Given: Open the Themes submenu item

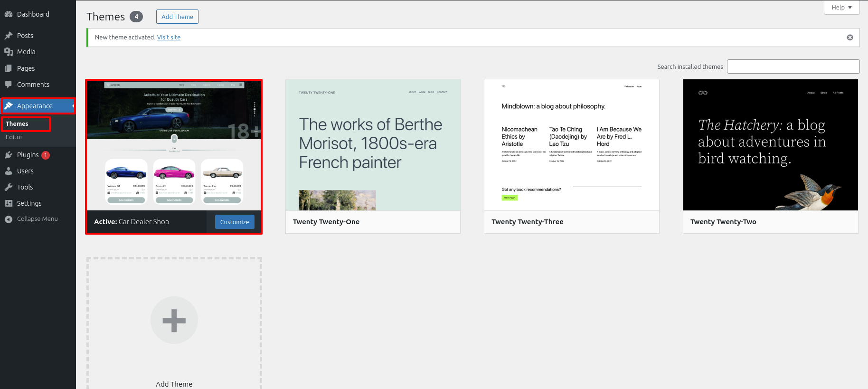Looking at the screenshot, I should (17, 124).
